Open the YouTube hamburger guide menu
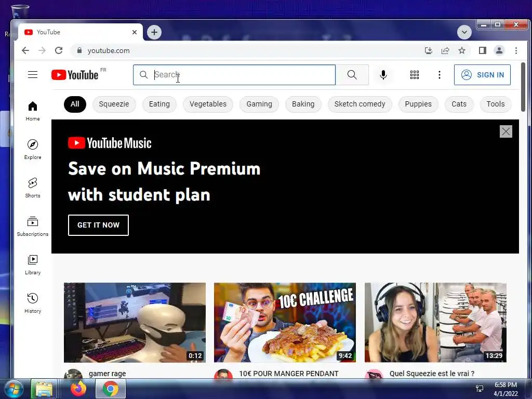This screenshot has width=532, height=399. coord(33,75)
